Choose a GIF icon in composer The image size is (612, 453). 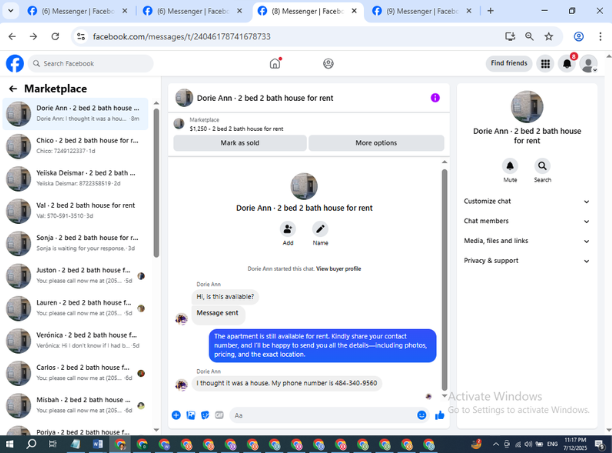(x=219, y=415)
